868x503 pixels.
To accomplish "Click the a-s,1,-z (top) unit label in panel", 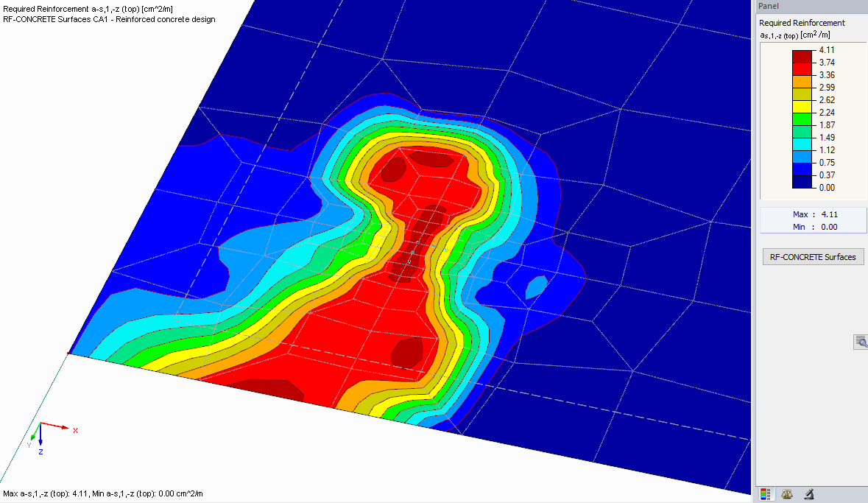I will pos(795,35).
